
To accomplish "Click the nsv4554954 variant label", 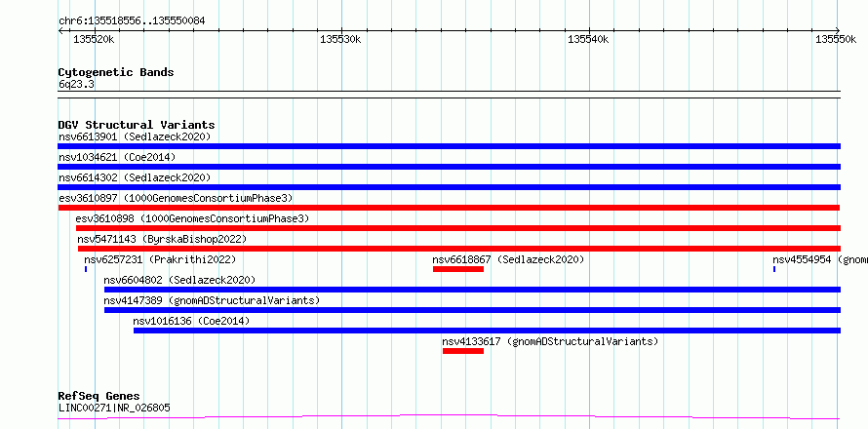I will 820,259.
